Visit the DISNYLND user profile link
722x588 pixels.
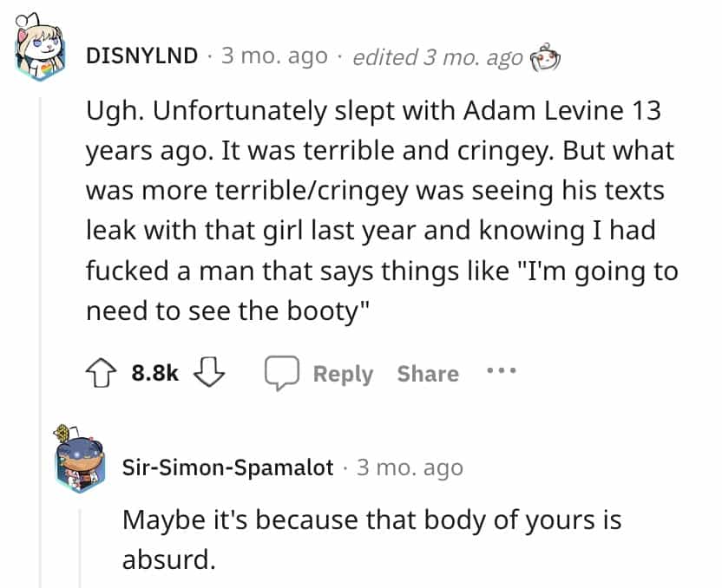(x=142, y=56)
